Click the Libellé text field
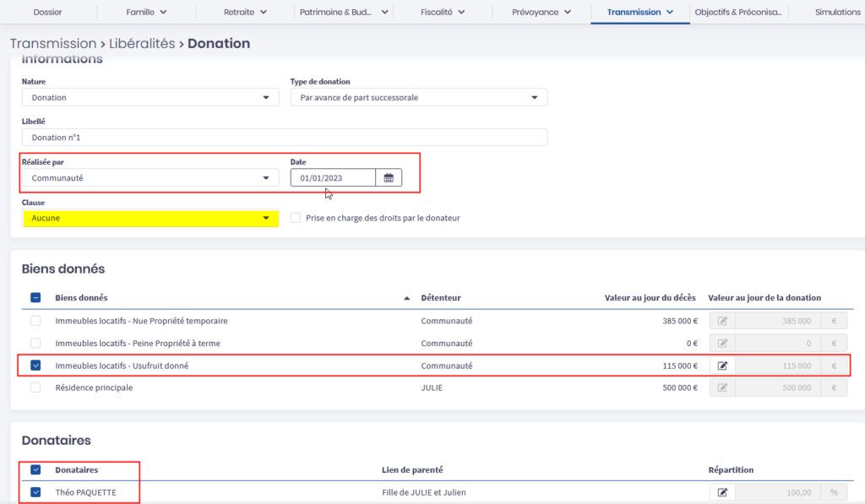The image size is (865, 504). click(284, 138)
